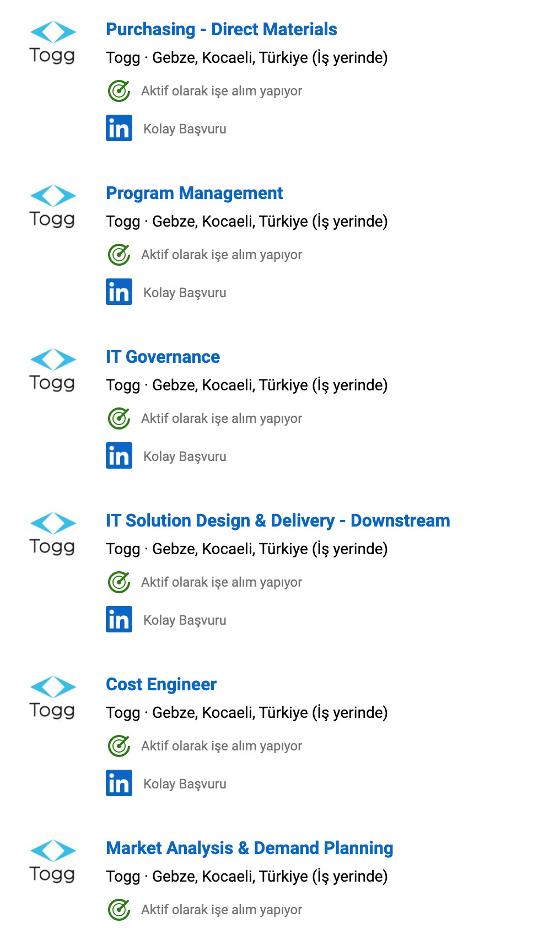Screen dimensions: 560x934
Task: Click the Togg logo beside Program Management
Action: [x=52, y=206]
